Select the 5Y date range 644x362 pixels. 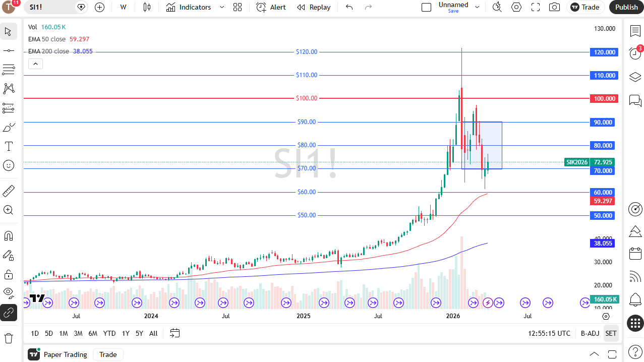[139, 333]
